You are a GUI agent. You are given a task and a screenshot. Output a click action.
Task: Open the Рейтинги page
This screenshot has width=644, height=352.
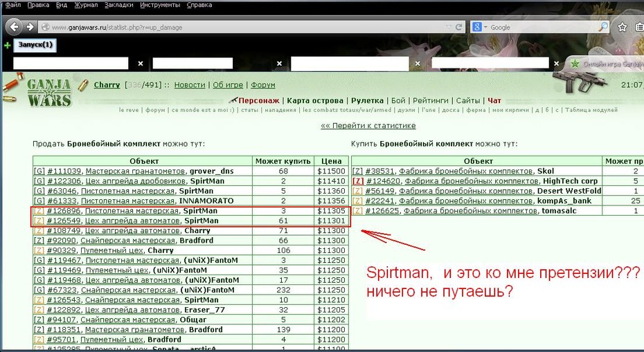[x=431, y=100]
